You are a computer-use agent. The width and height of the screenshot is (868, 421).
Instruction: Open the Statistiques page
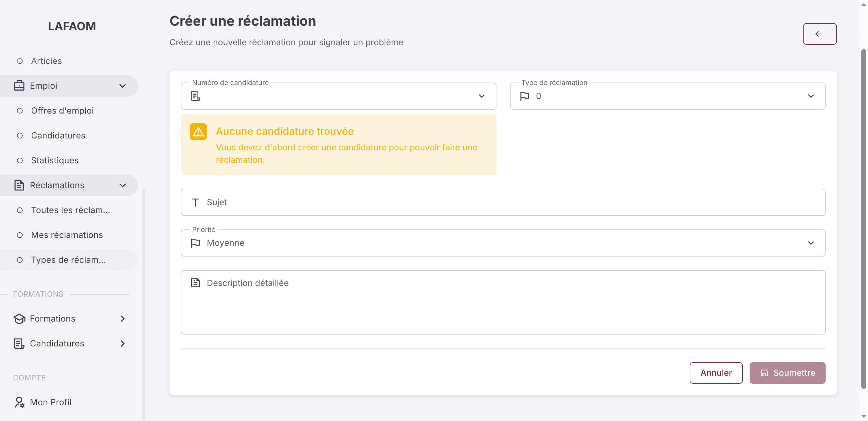click(69, 160)
